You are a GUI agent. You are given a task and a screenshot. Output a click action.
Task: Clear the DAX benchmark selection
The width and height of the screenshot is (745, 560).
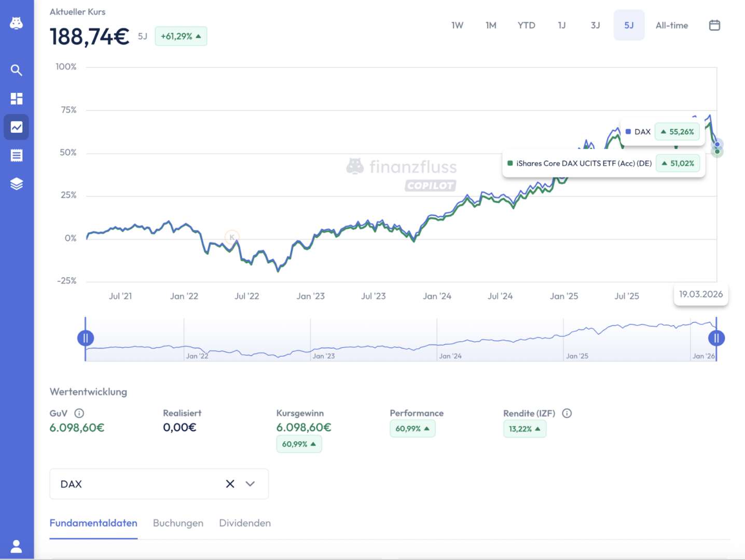[230, 484]
